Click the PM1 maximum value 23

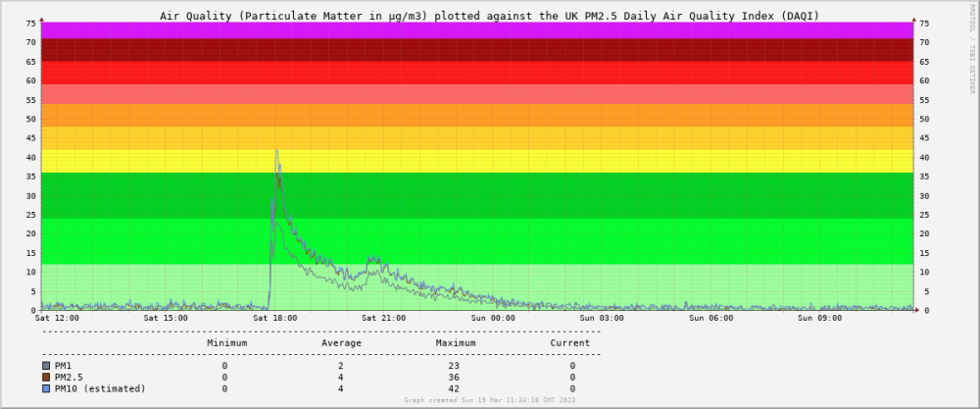click(x=456, y=366)
